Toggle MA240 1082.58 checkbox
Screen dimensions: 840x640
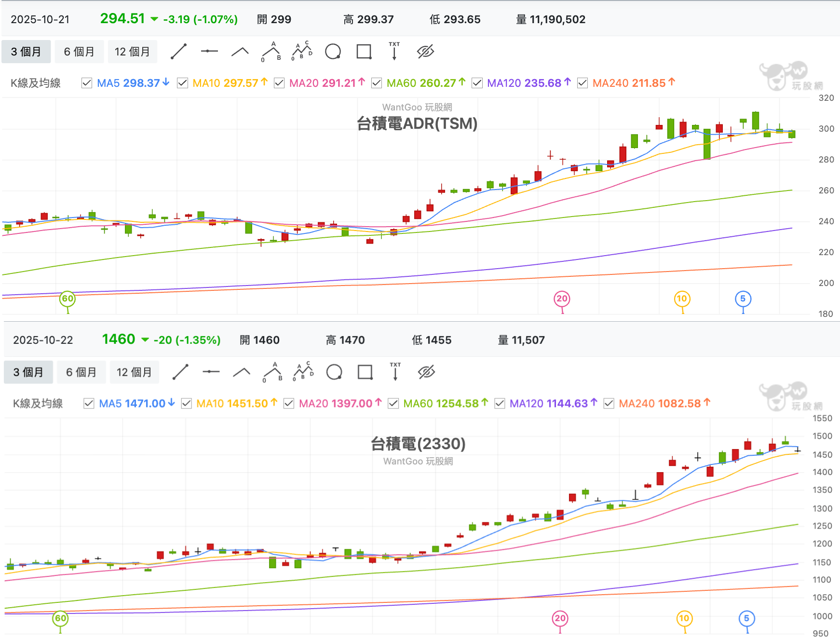pos(609,403)
